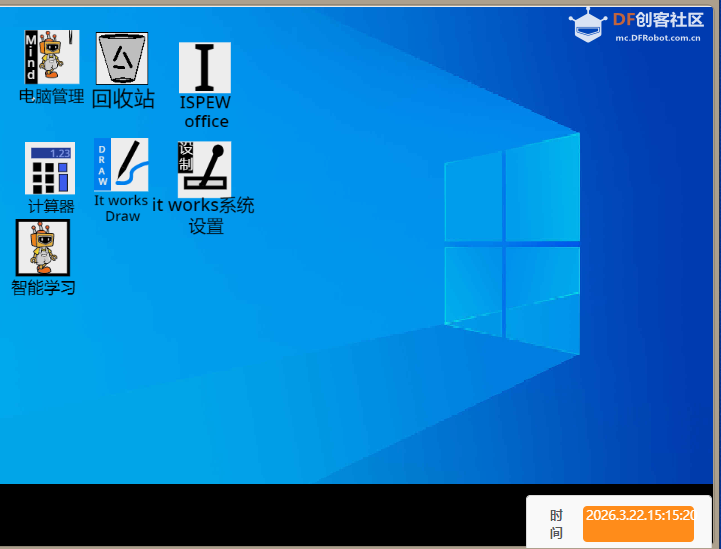Open the 回收站 recycle bin icon
Viewport: 721px width, 549px height.
point(123,59)
